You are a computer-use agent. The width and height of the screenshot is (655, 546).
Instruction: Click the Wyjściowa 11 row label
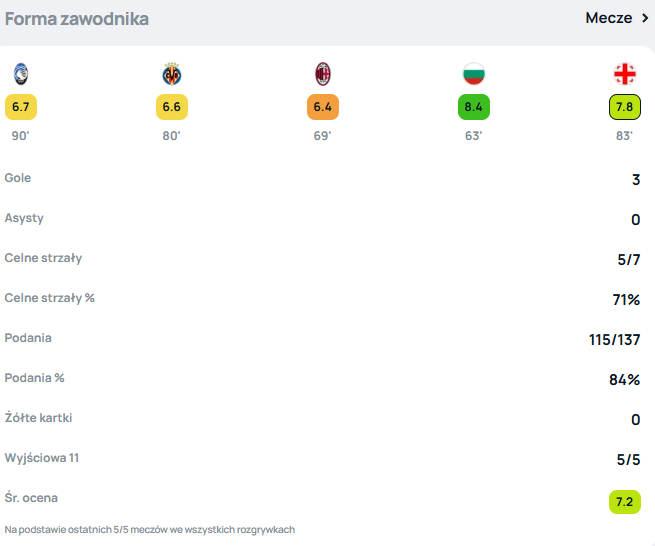(42, 458)
